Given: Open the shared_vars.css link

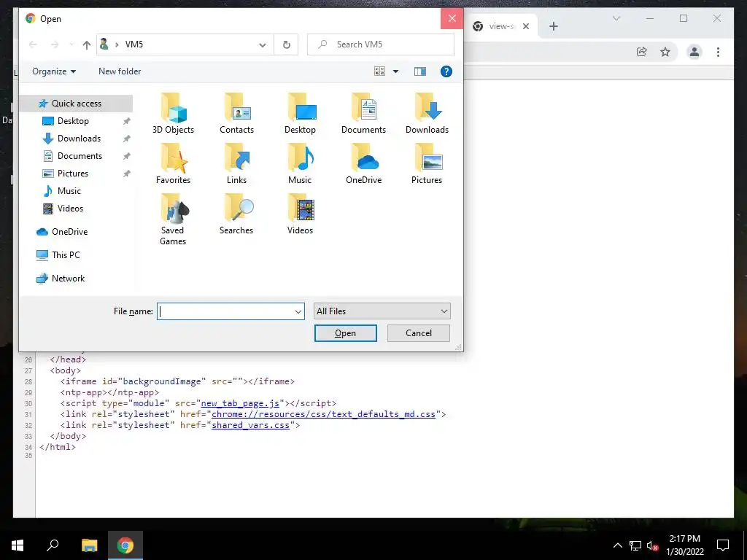Looking at the screenshot, I should tap(251, 425).
